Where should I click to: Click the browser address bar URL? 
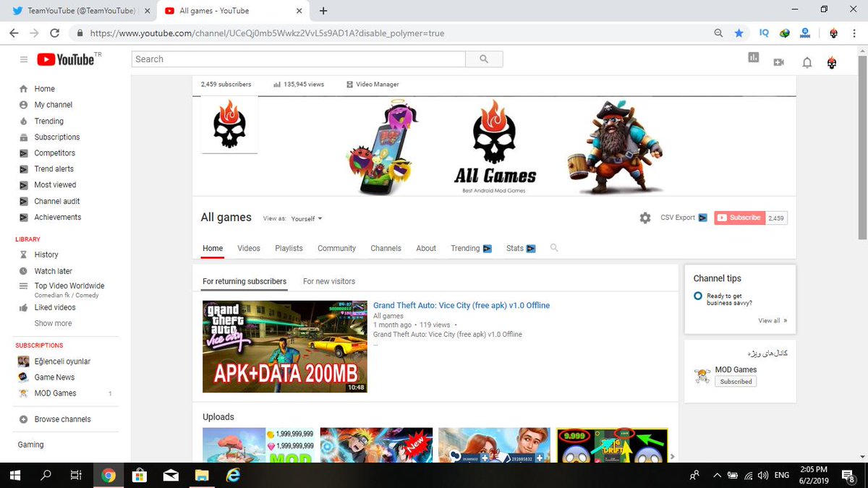[x=267, y=33]
